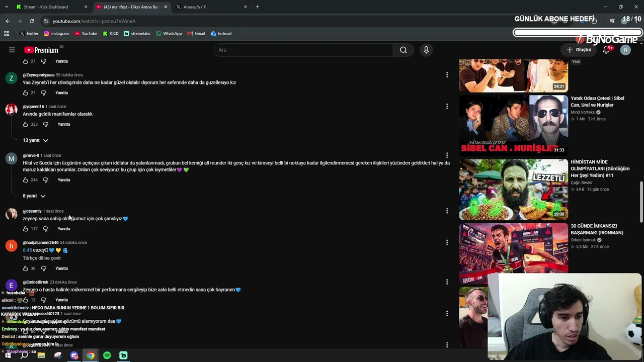Viewport: 644px width, 362px height.
Task: Switch to the Anasayfa / X tab
Action: [211, 7]
